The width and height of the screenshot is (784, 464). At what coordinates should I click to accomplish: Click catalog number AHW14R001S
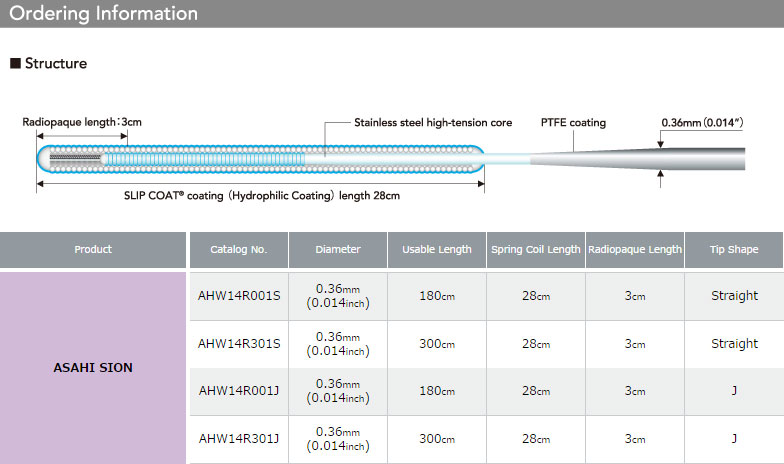tap(239, 296)
